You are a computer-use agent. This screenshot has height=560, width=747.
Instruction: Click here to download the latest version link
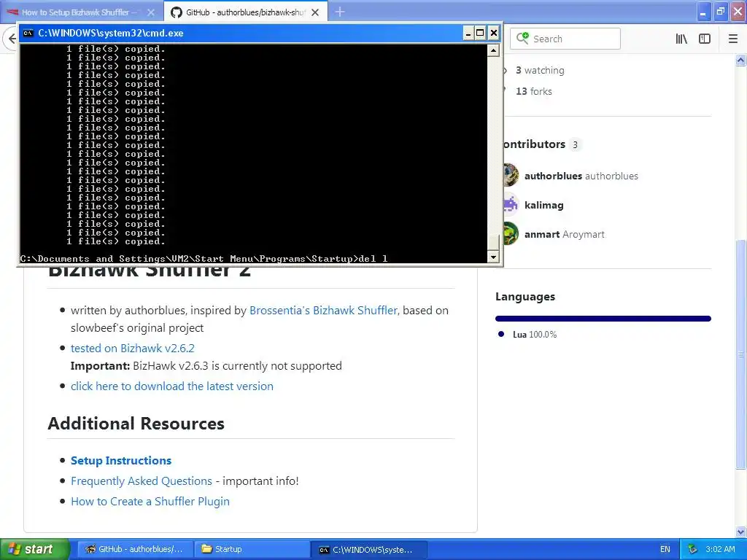coord(172,386)
